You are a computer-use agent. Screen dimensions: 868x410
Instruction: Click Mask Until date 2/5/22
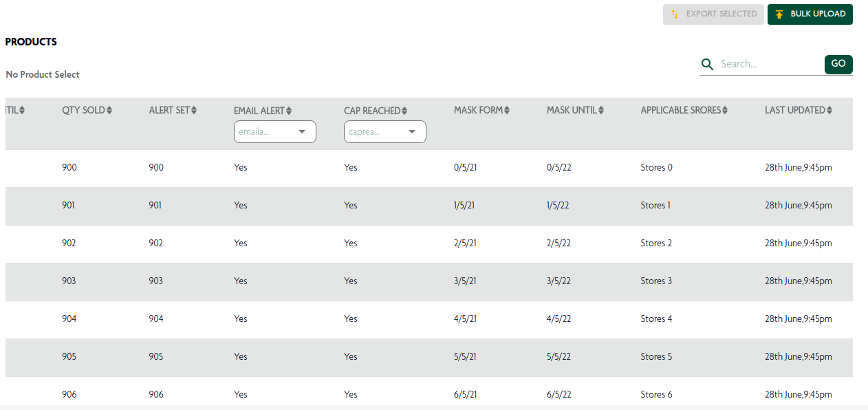(558, 243)
